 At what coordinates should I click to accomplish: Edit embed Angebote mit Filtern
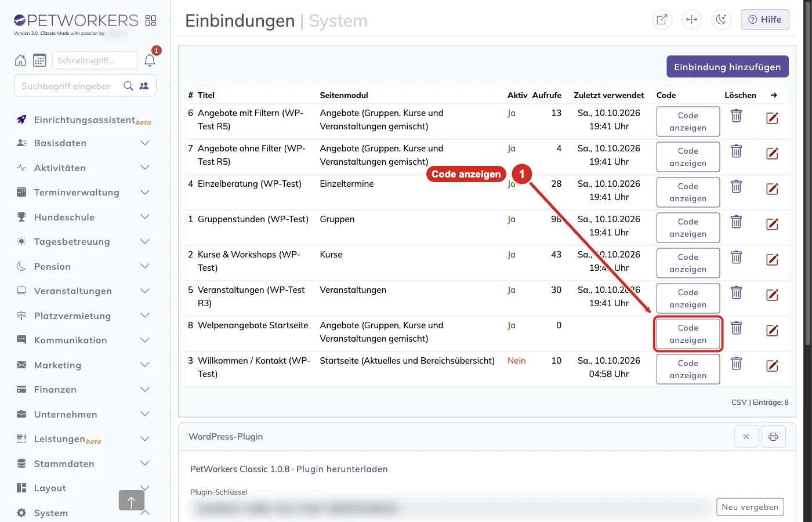[x=772, y=118]
